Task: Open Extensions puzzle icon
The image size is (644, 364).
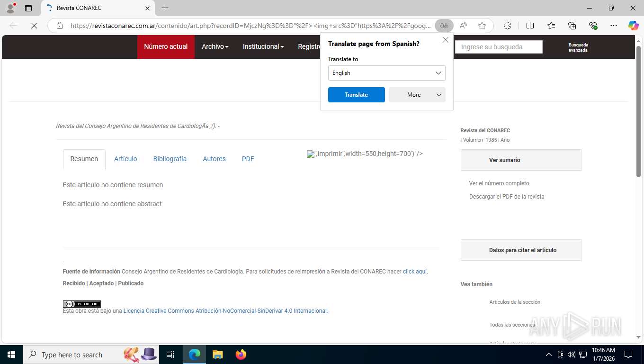Action: point(507,26)
